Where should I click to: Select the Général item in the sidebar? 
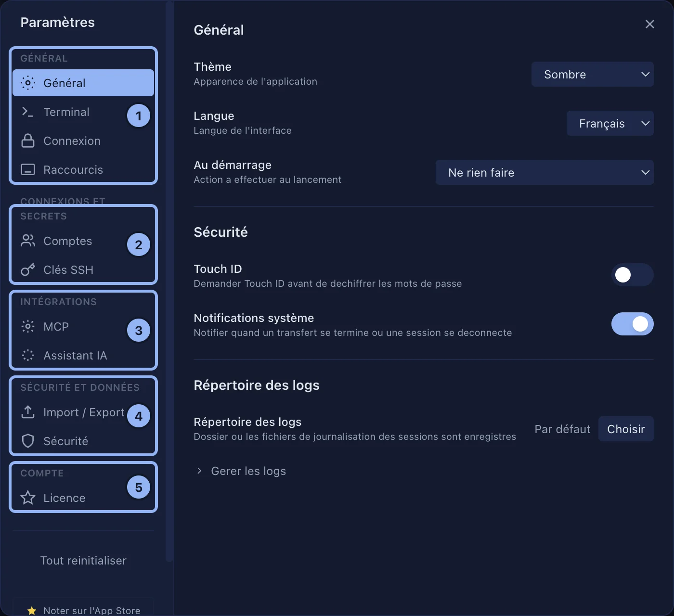click(83, 83)
